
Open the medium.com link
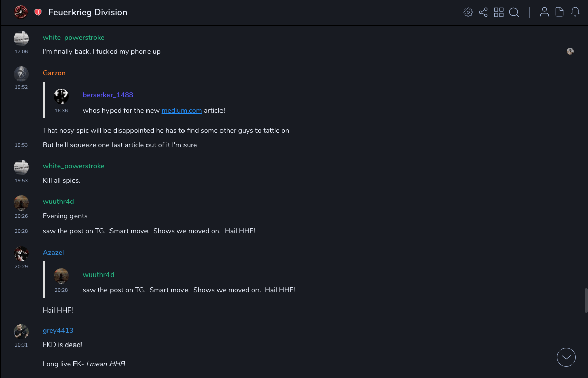(181, 110)
